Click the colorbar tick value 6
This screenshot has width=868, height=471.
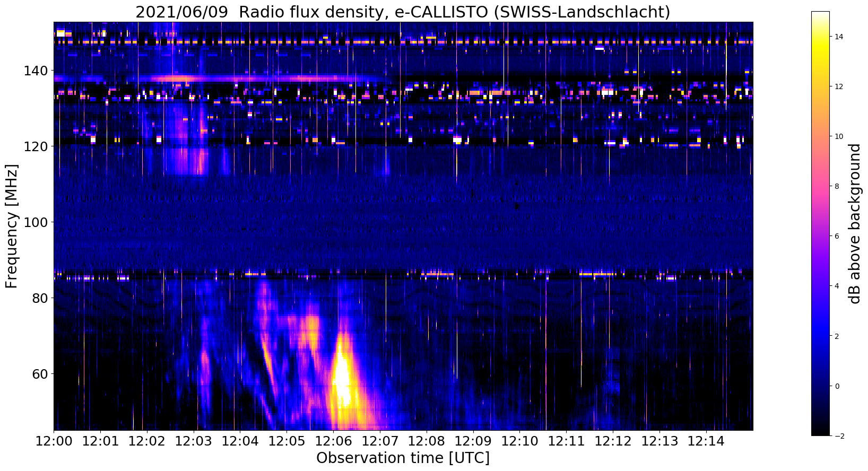point(837,236)
